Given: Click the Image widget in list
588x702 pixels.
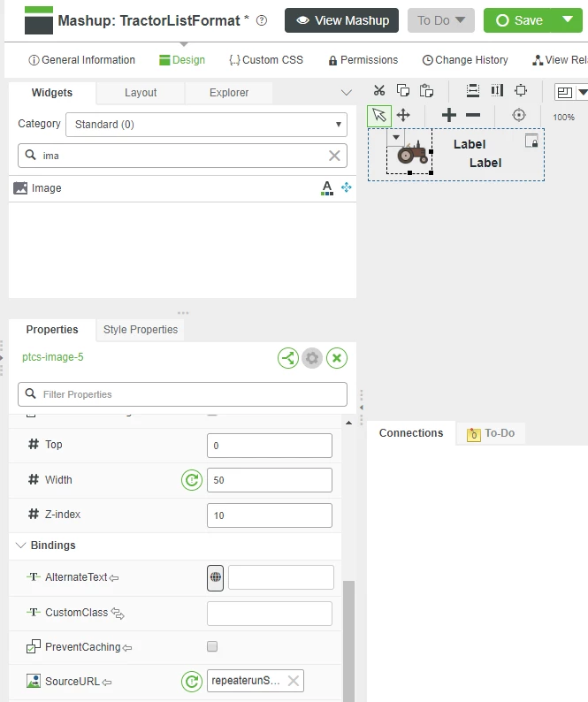Looking at the screenshot, I should 182,188.
